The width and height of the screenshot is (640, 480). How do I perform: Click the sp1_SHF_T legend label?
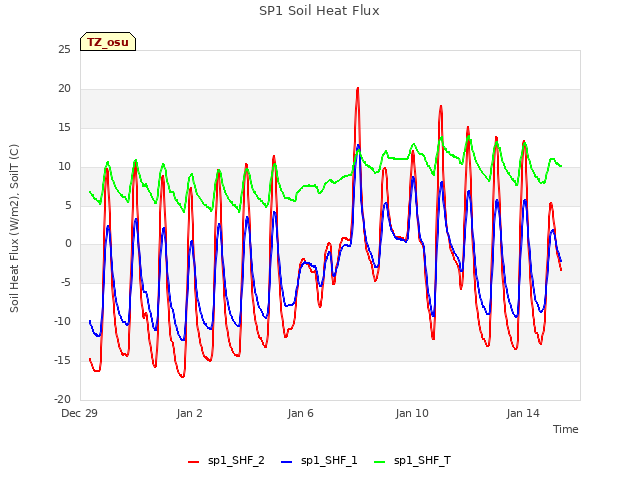pyautogui.click(x=422, y=460)
